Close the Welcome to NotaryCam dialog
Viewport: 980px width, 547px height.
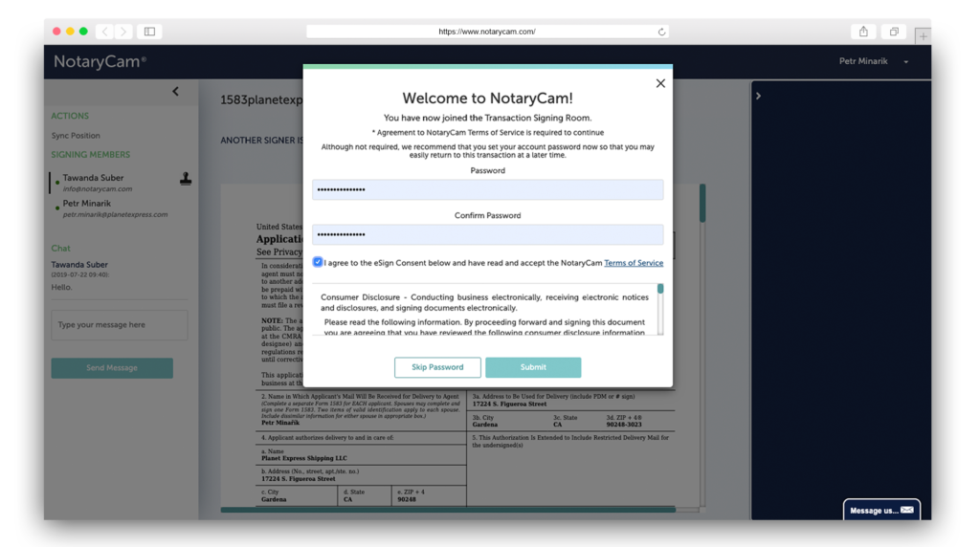pyautogui.click(x=660, y=83)
